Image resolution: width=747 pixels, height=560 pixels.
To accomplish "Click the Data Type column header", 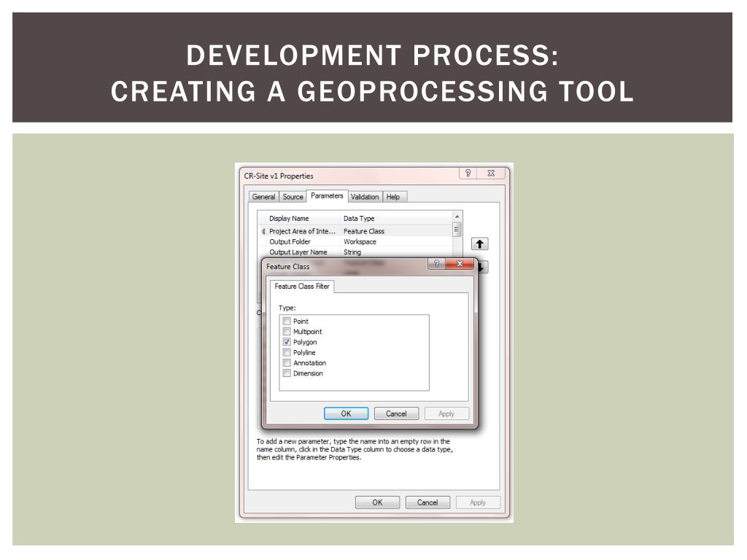I will point(396,218).
